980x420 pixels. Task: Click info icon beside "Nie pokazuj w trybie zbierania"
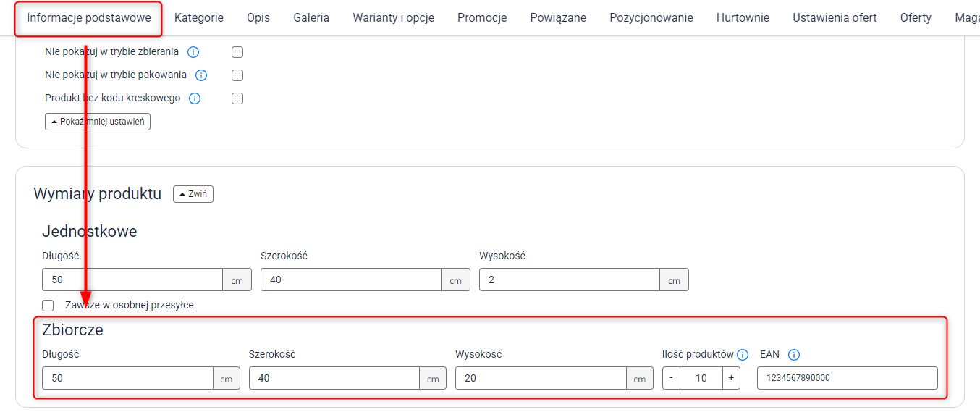(193, 52)
